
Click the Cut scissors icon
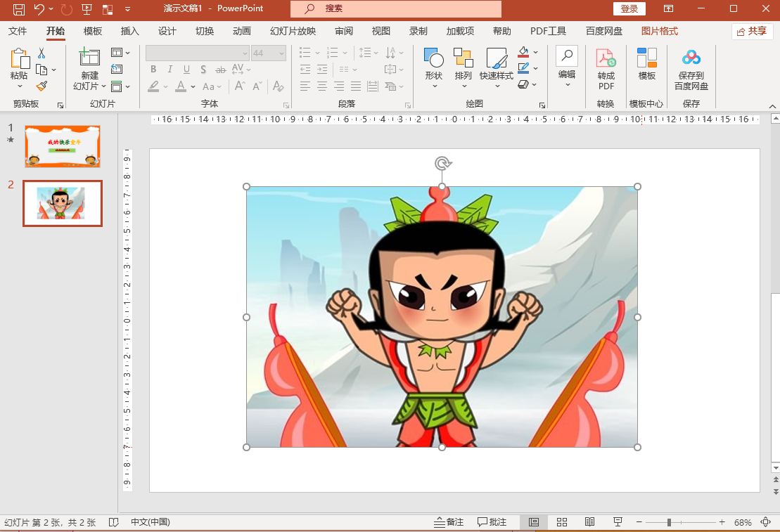coord(41,53)
